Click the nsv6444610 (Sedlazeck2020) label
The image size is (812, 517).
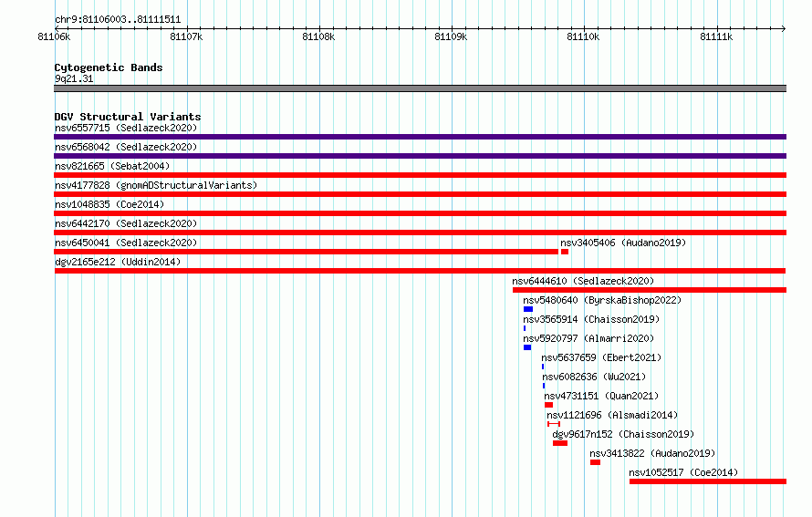pyautogui.click(x=583, y=281)
